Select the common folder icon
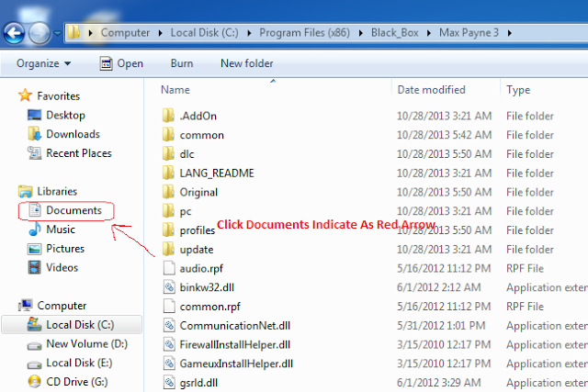Screen dimensions: 588x392 (168, 135)
